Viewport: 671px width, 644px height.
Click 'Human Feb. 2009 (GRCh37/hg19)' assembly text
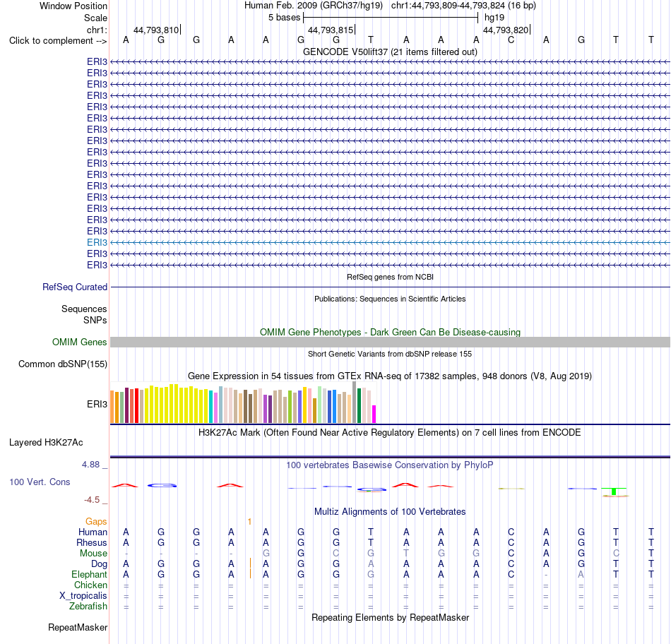click(313, 6)
